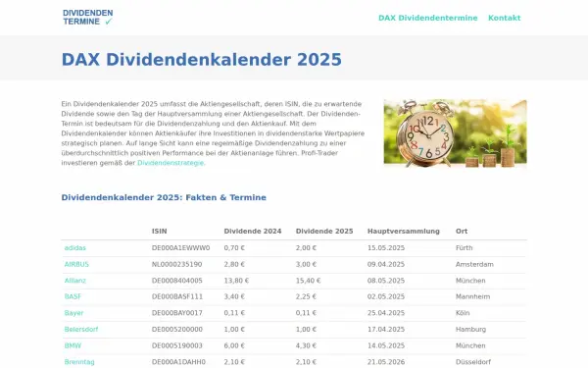Open the AIRBUS company link
Viewport: 588px width, 368px height.
(76, 264)
